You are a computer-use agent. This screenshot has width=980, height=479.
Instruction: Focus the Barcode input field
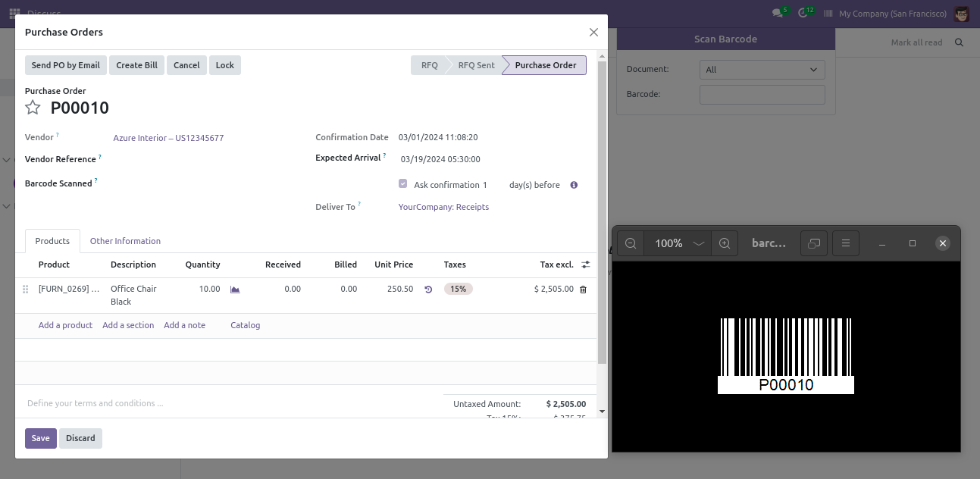[762, 95]
